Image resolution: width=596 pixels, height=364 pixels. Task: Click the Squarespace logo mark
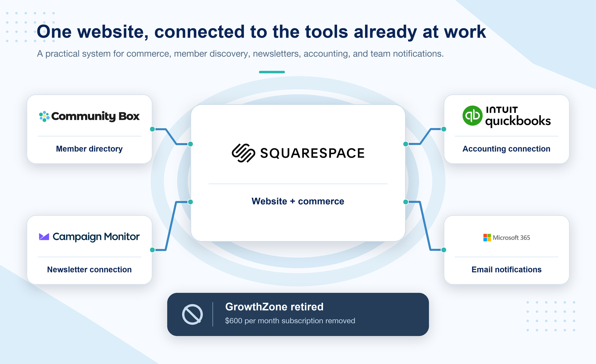243,153
